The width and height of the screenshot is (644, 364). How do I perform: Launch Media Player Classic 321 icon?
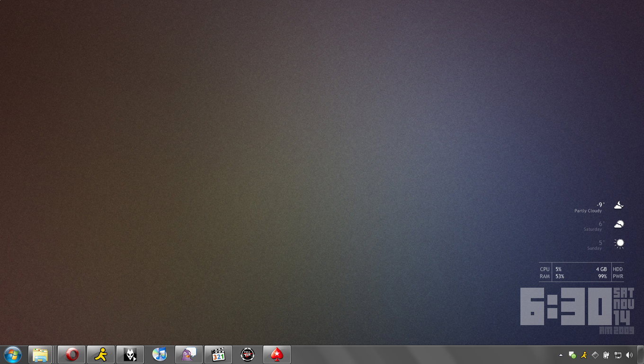click(218, 355)
